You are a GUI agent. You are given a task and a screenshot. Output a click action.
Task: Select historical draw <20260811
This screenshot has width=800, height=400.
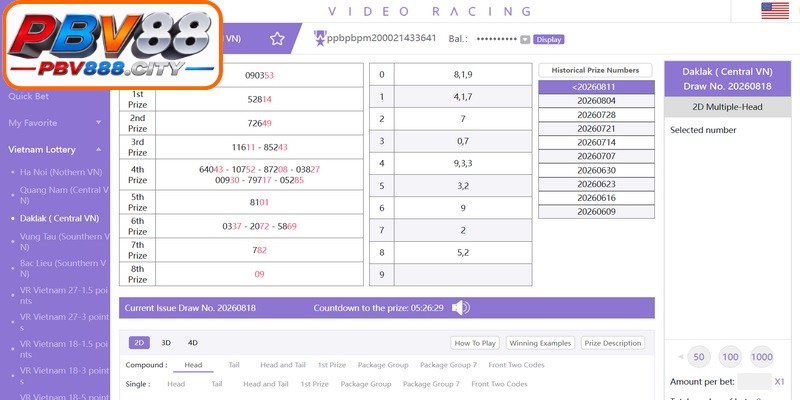(596, 87)
